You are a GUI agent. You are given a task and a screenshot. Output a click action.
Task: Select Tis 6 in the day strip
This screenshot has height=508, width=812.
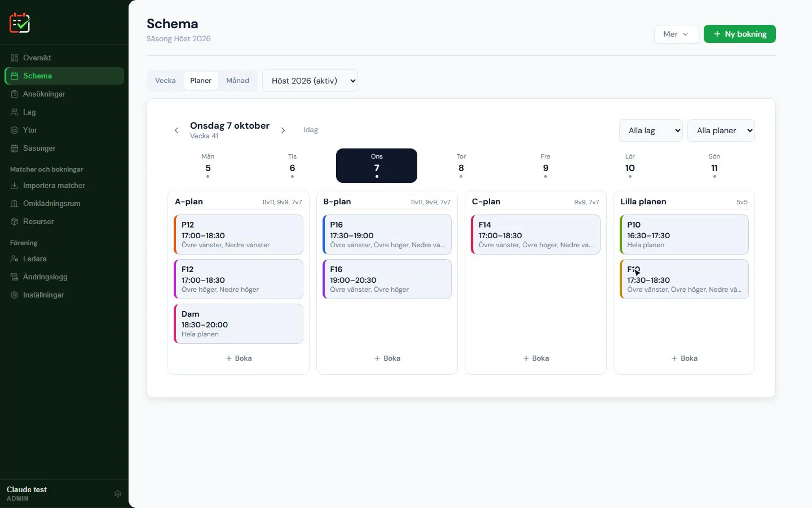(x=292, y=165)
